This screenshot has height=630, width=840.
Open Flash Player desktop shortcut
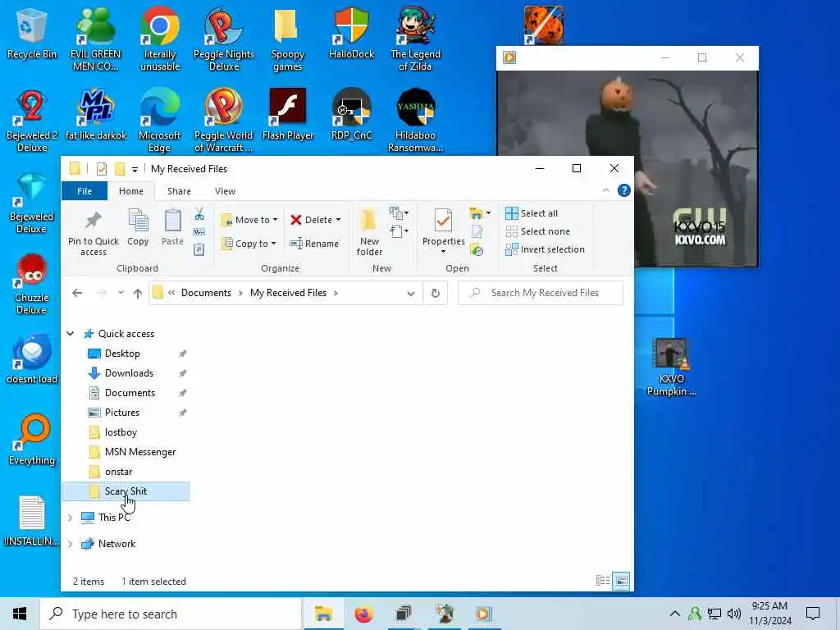pos(288,113)
